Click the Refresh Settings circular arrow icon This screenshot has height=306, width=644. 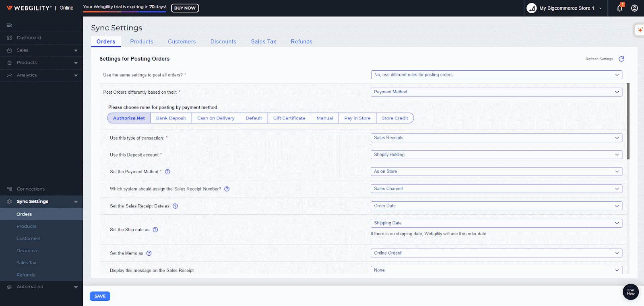[621, 59]
